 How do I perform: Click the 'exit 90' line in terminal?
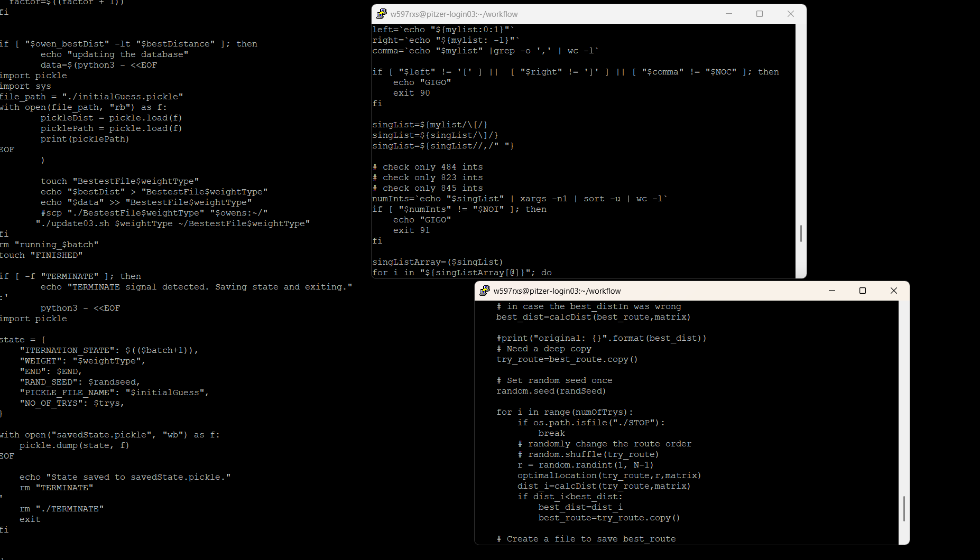[411, 93]
